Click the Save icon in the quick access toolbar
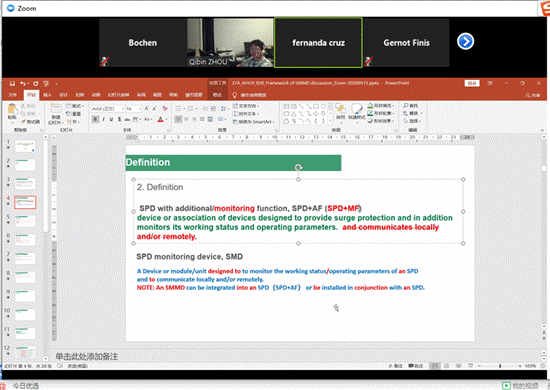 tap(12, 83)
